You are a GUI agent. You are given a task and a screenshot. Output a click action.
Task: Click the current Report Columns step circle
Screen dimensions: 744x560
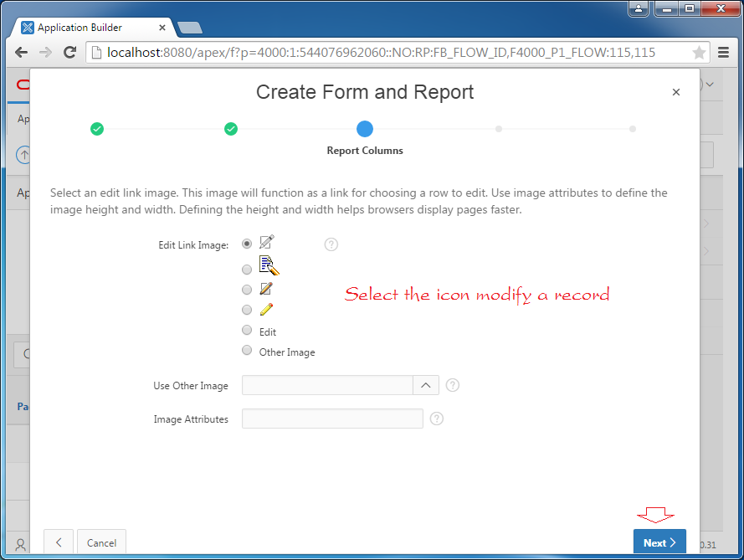(365, 129)
